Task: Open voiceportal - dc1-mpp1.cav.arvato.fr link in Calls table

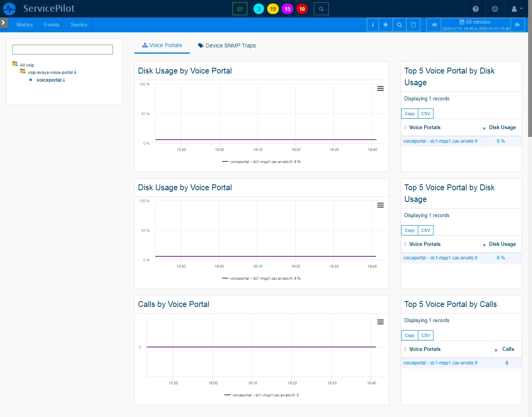Action: [x=440, y=363]
